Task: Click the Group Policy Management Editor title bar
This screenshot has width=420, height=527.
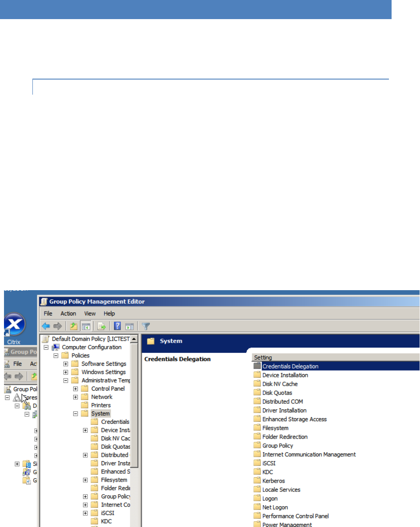Action: (x=229, y=301)
